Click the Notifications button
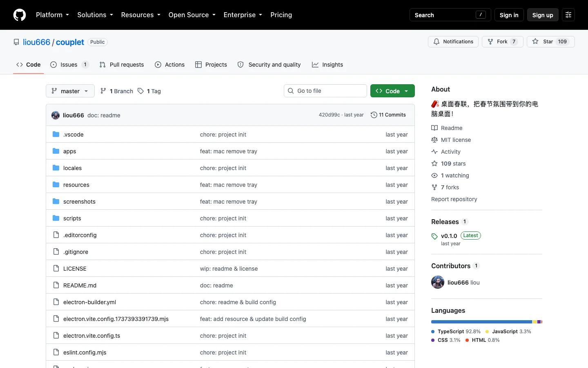Image resolution: width=588 pixels, height=368 pixels. 453,42
